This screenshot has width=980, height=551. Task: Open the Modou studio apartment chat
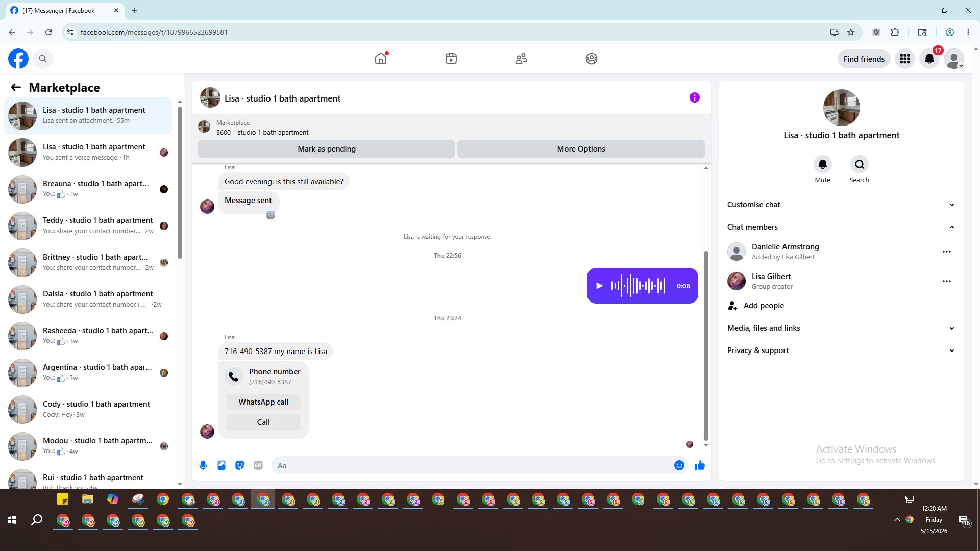click(x=88, y=446)
